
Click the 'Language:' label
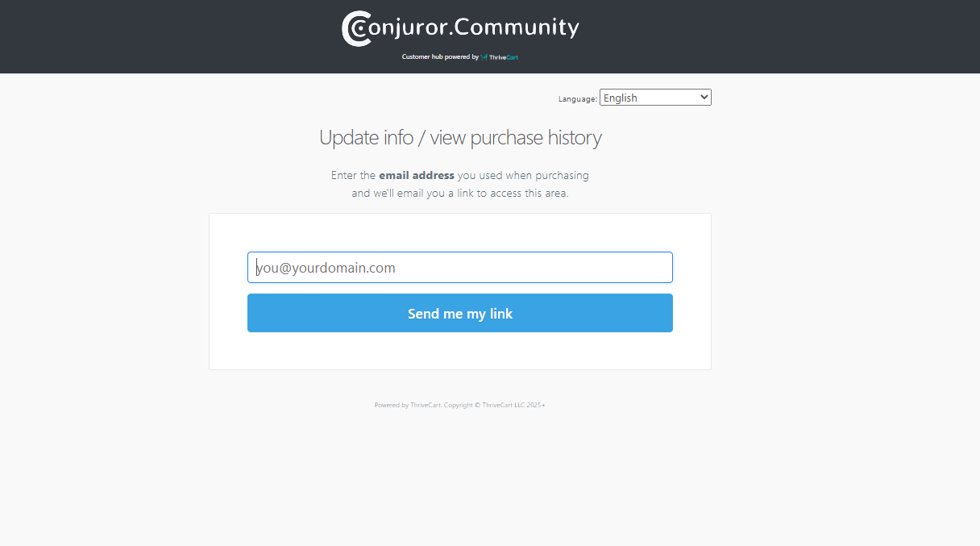pyautogui.click(x=578, y=99)
